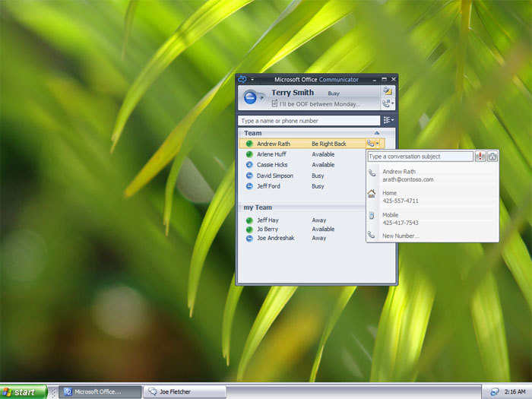Open the title bar menu dropdown arrow
The height and width of the screenshot is (399, 532).
pos(252,79)
